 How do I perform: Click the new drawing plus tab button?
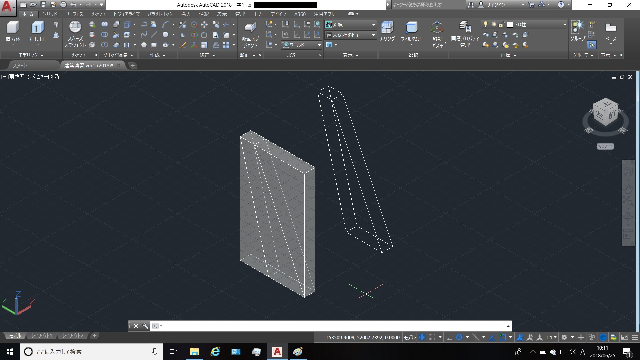tap(132, 65)
